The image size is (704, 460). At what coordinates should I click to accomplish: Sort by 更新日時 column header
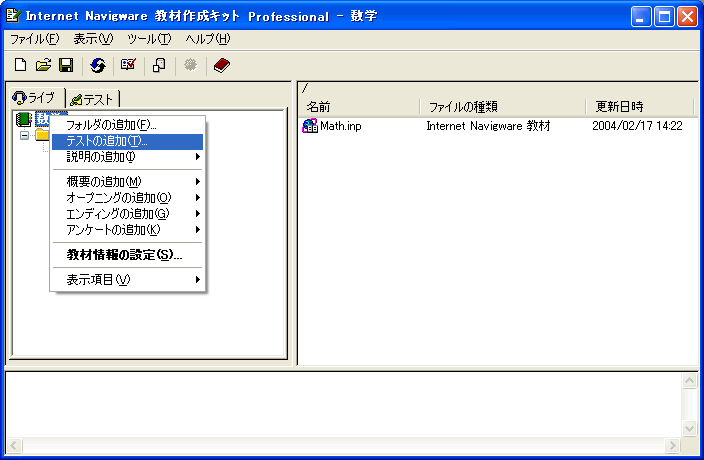640,107
